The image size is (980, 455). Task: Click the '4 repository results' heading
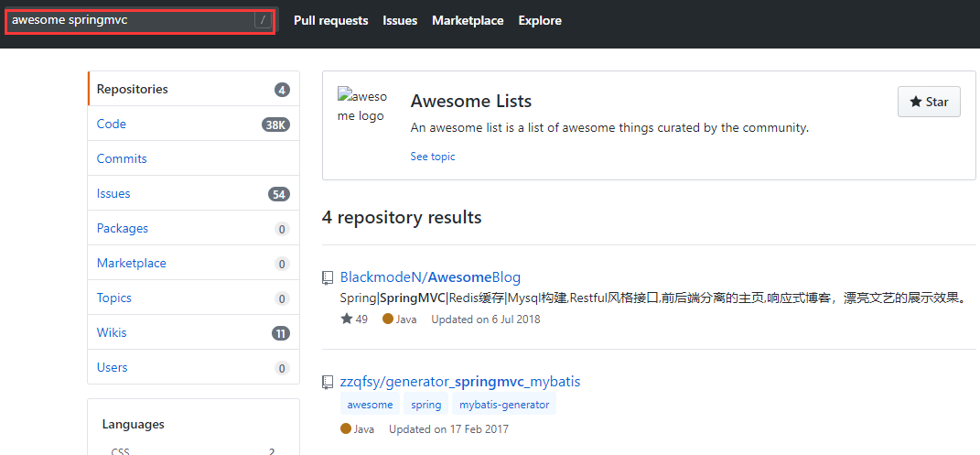pyautogui.click(x=402, y=218)
